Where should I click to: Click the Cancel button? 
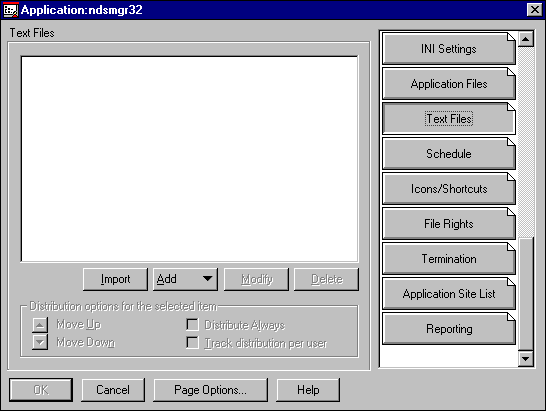click(x=113, y=390)
